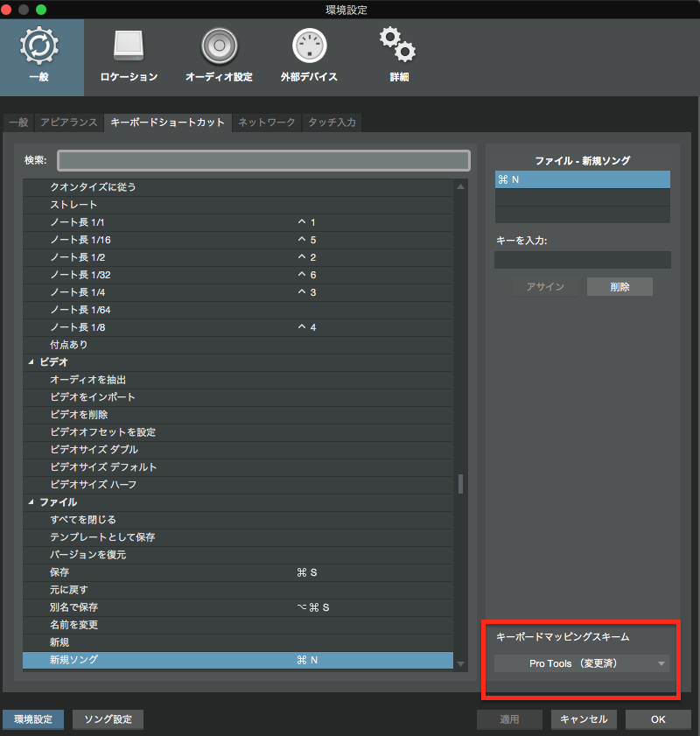Select the 元に戻す row

pyautogui.click(x=238, y=590)
